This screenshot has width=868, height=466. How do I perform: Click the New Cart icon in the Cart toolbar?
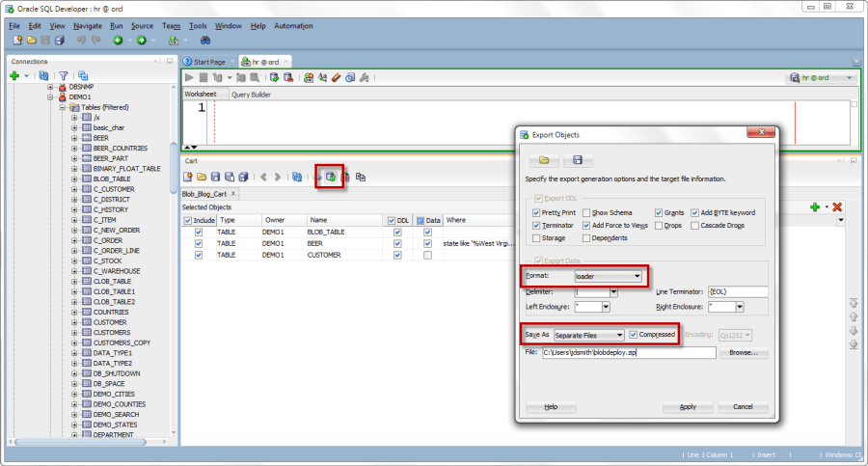(188, 177)
